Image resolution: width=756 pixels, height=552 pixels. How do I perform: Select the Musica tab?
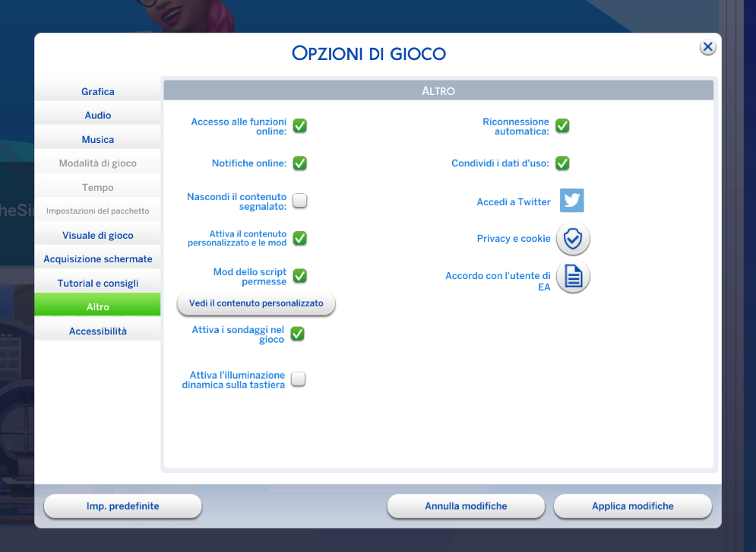(x=97, y=139)
